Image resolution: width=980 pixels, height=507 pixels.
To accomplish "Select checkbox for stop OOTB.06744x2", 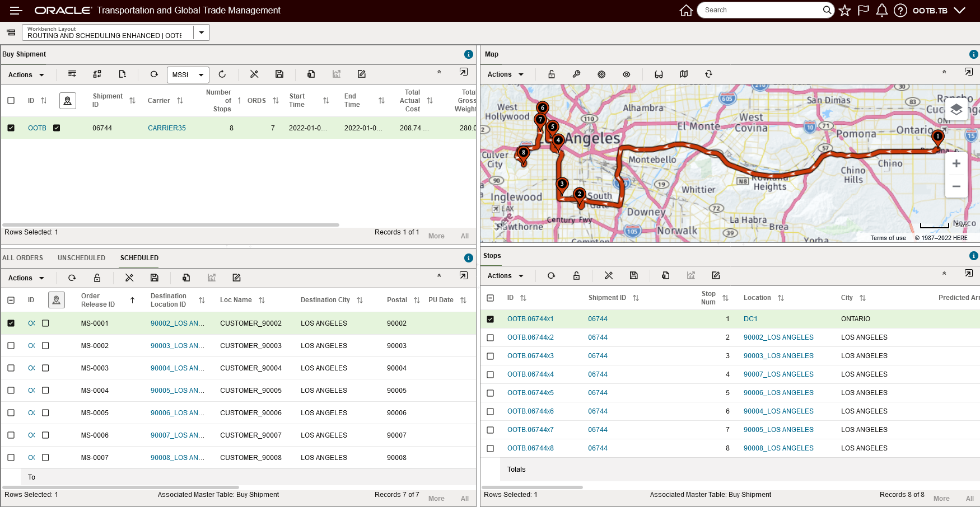I will (x=490, y=337).
